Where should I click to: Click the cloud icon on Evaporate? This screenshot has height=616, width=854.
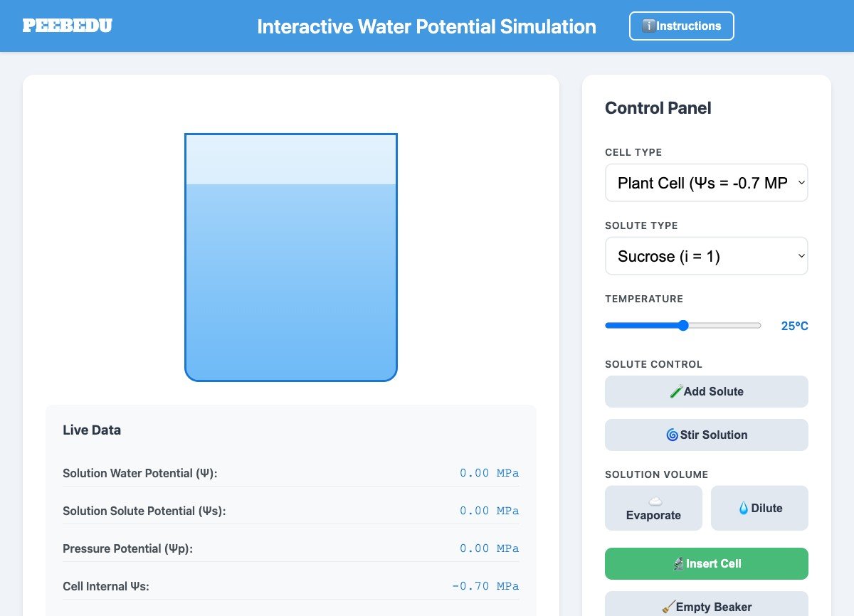655,501
